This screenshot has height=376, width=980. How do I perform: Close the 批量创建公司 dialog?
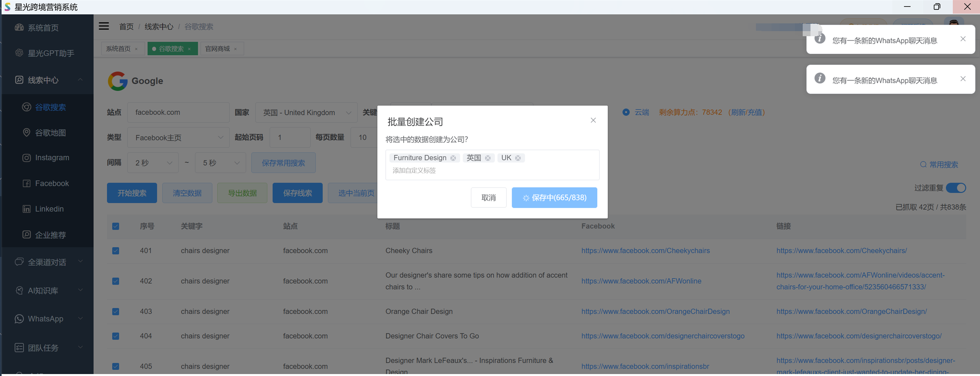pos(593,120)
